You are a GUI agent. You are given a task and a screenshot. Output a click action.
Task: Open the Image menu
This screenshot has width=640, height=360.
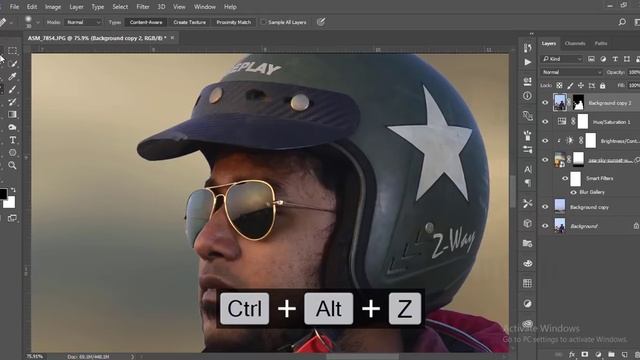pos(53,7)
